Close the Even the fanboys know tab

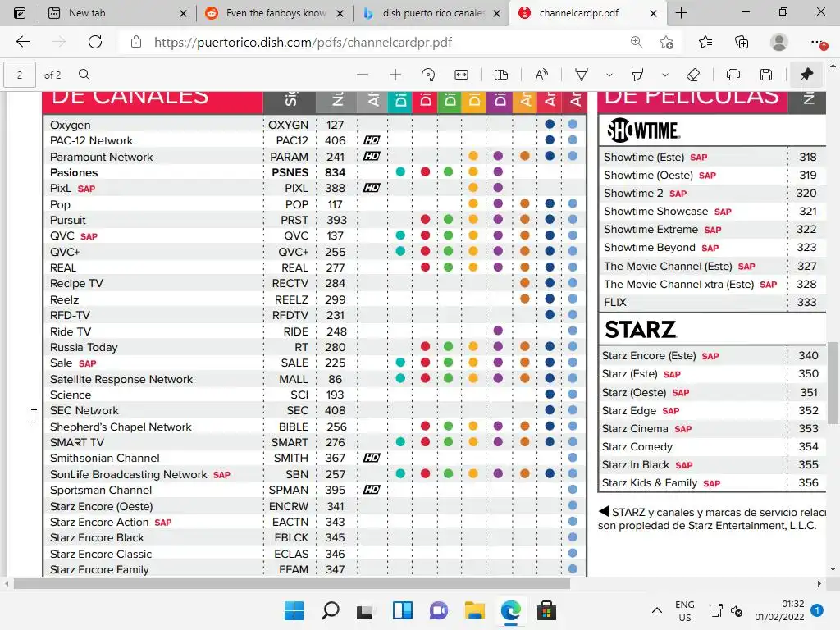pyautogui.click(x=340, y=13)
